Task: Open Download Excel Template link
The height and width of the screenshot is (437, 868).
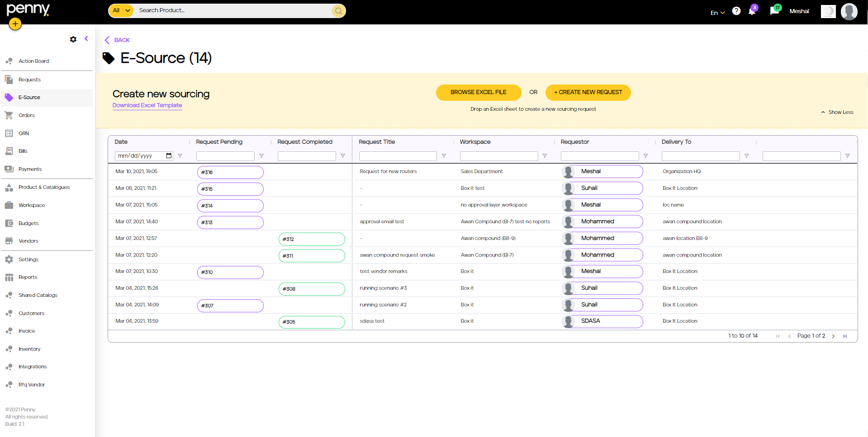Action: tap(147, 105)
